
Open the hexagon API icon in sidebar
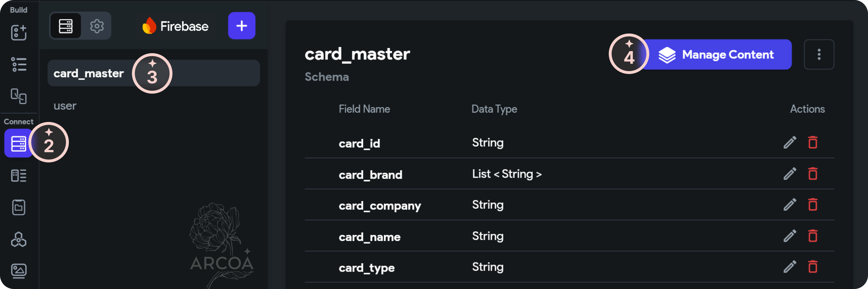pos(19,240)
